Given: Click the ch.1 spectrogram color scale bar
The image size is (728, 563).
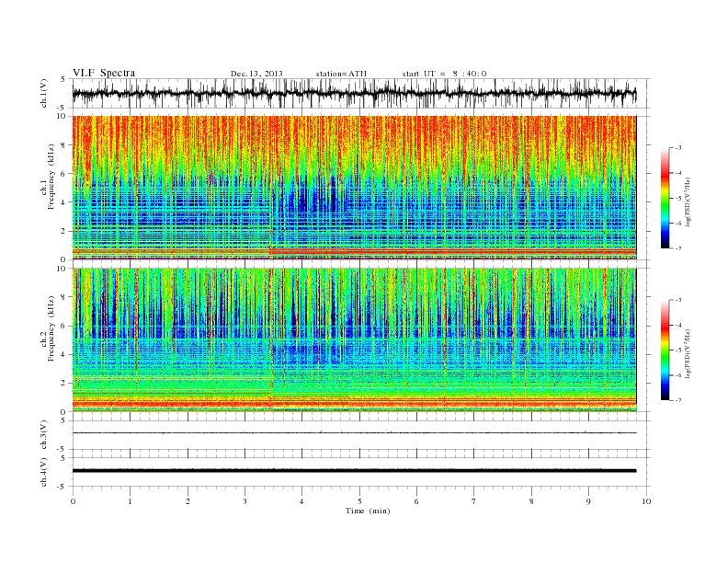Looking at the screenshot, I should (x=665, y=198).
